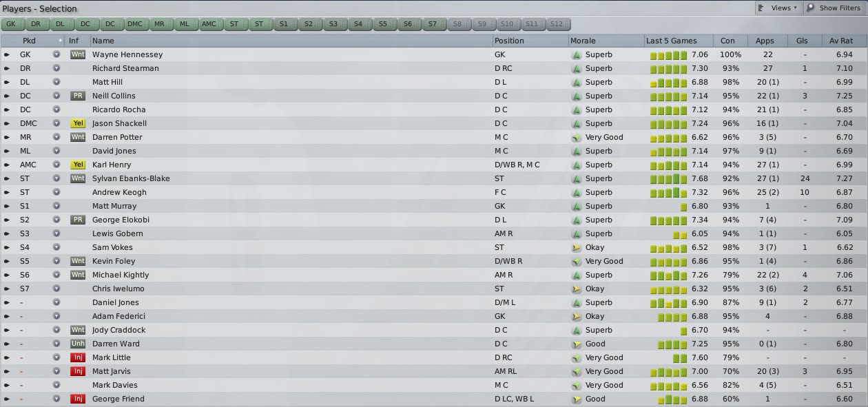Open the pick dropdown for Matt Murray
Viewport: 868px width, 407px height.
click(x=56, y=206)
